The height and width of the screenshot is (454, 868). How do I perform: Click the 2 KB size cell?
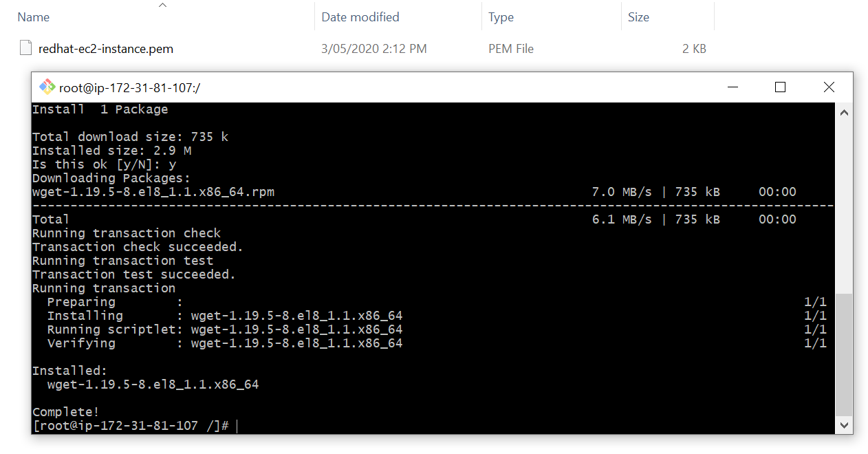[x=693, y=49]
